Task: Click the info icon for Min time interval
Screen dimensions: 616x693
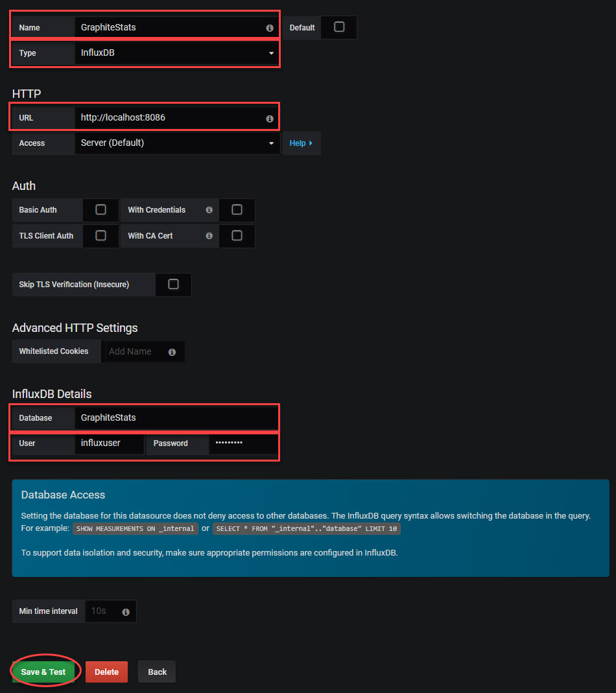Action: click(x=126, y=612)
